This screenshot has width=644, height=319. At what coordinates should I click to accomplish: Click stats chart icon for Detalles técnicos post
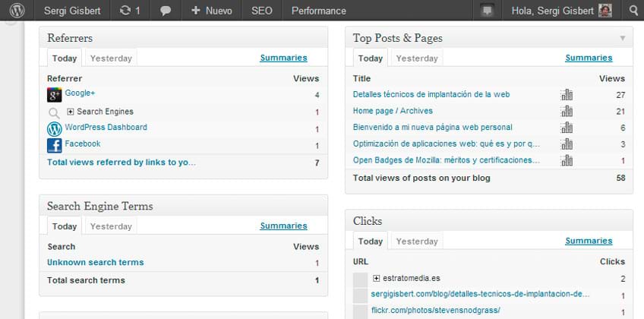(567, 95)
